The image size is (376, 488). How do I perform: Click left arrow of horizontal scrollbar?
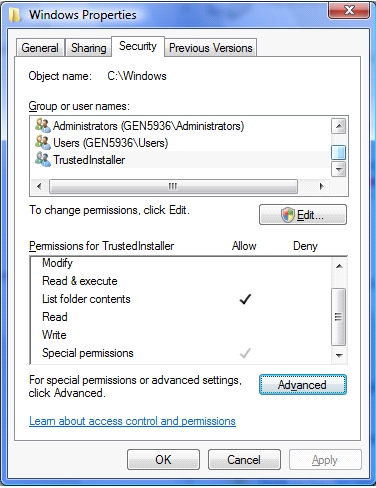pos(39,186)
